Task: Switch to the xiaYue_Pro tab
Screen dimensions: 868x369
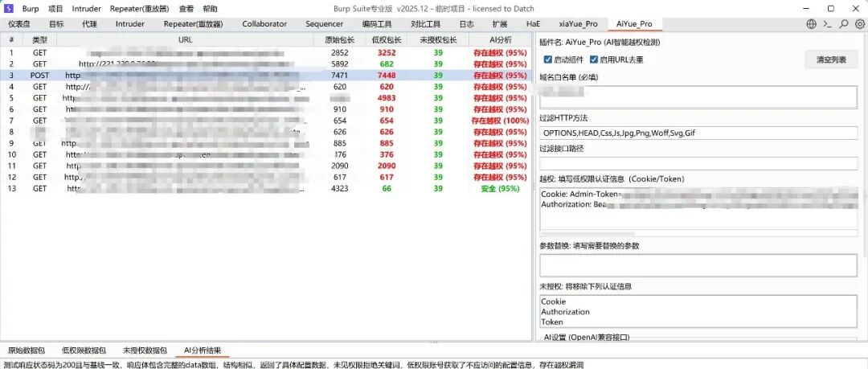Action: point(579,24)
